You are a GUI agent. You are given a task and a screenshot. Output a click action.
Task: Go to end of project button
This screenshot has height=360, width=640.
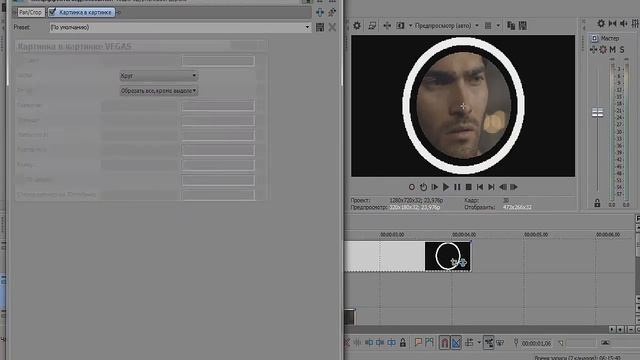pos(491,187)
